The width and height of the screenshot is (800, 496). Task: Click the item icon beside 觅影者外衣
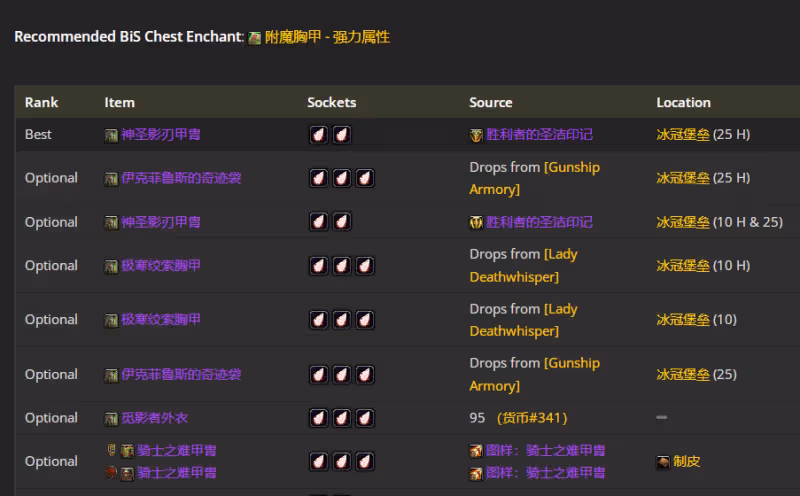tap(111, 419)
